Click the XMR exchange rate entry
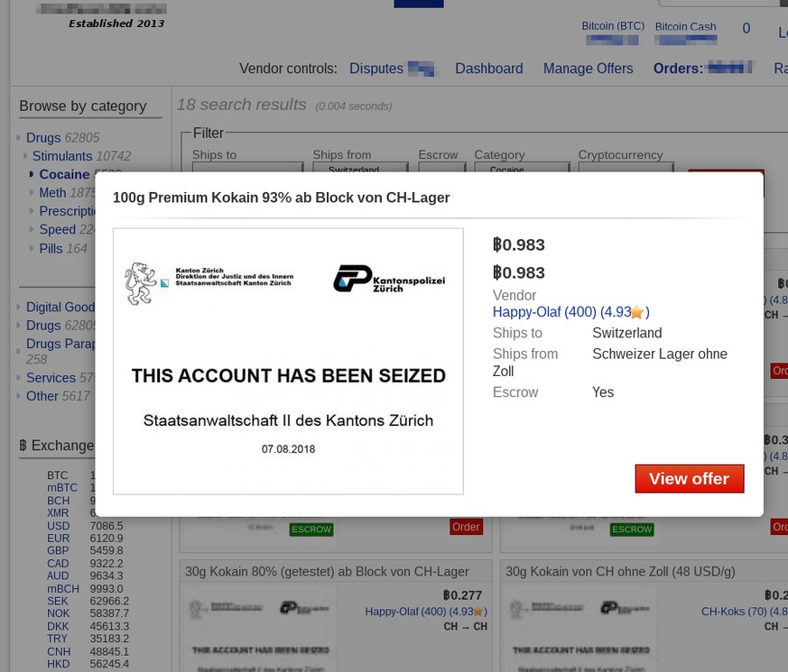 pyautogui.click(x=58, y=512)
